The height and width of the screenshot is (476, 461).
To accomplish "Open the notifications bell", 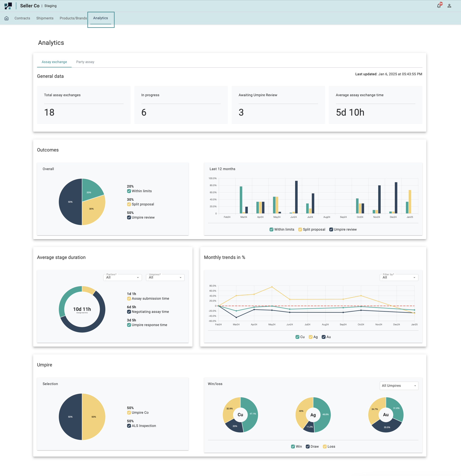I will pos(439,6).
